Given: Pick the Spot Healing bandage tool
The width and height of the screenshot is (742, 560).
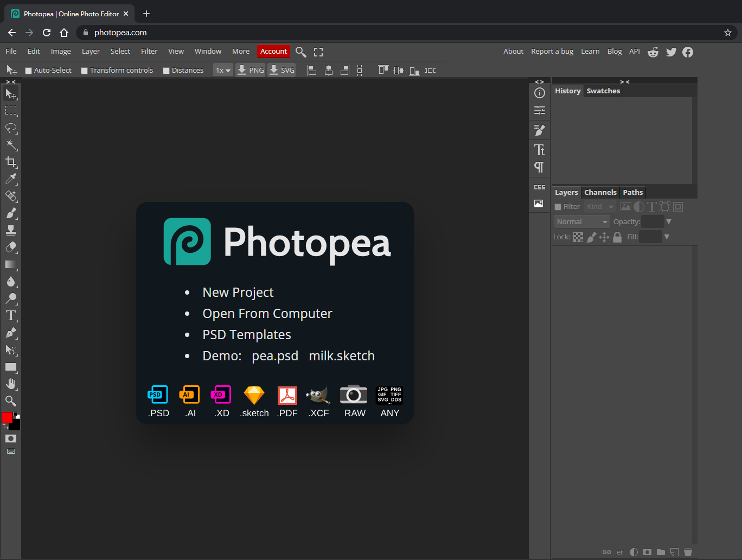Looking at the screenshot, I should point(11,196).
